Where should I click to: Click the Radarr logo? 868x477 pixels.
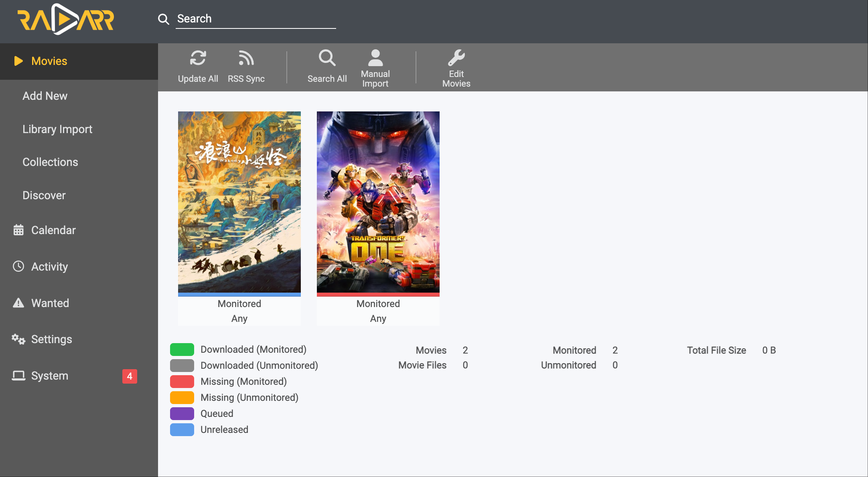(x=66, y=19)
